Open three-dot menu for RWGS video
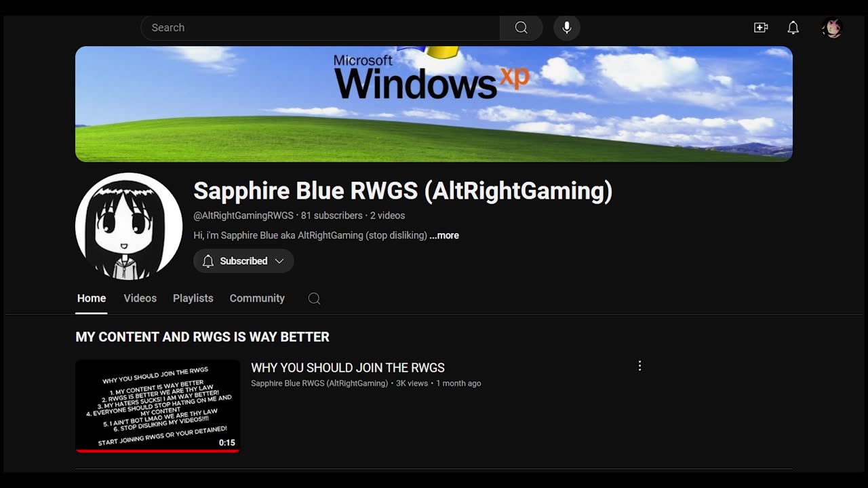Viewport: 868px width, 488px height. click(x=639, y=366)
